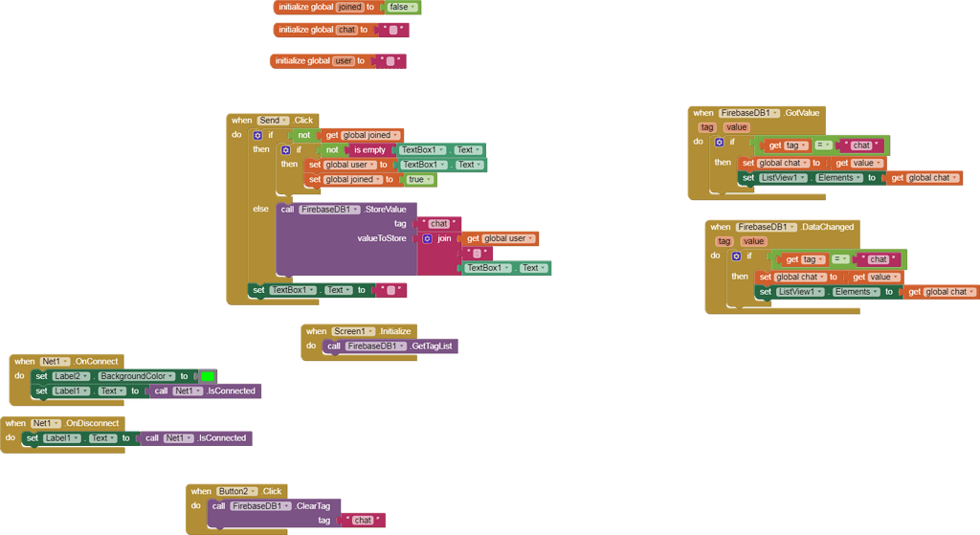Open Text property dropdown in OnDisconnect Label1 block
Viewport: 980px width, 535px height.
click(102, 438)
